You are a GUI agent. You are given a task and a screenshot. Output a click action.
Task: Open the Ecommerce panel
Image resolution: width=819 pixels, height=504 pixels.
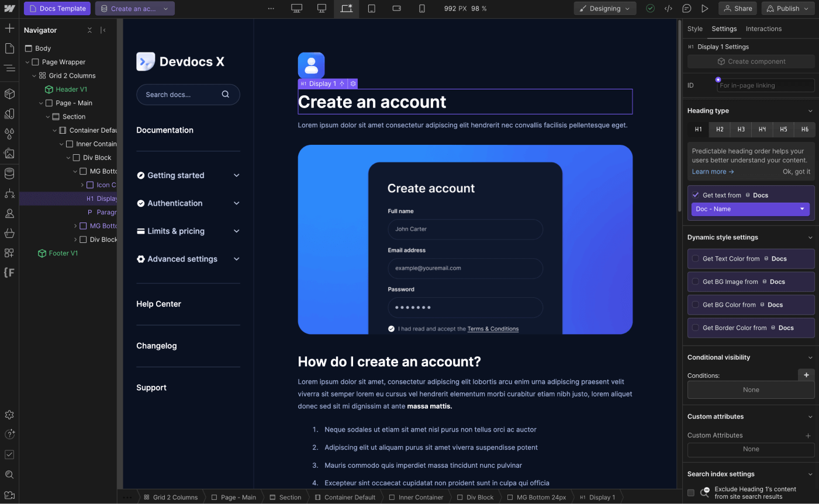(9, 233)
